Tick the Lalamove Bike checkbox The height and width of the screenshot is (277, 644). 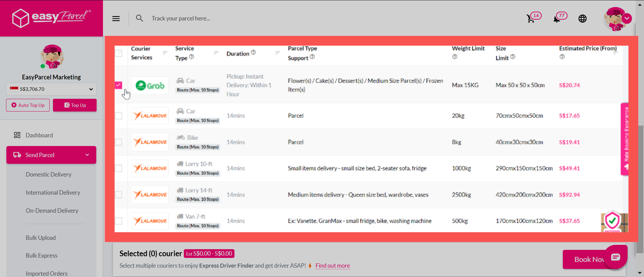(118, 142)
